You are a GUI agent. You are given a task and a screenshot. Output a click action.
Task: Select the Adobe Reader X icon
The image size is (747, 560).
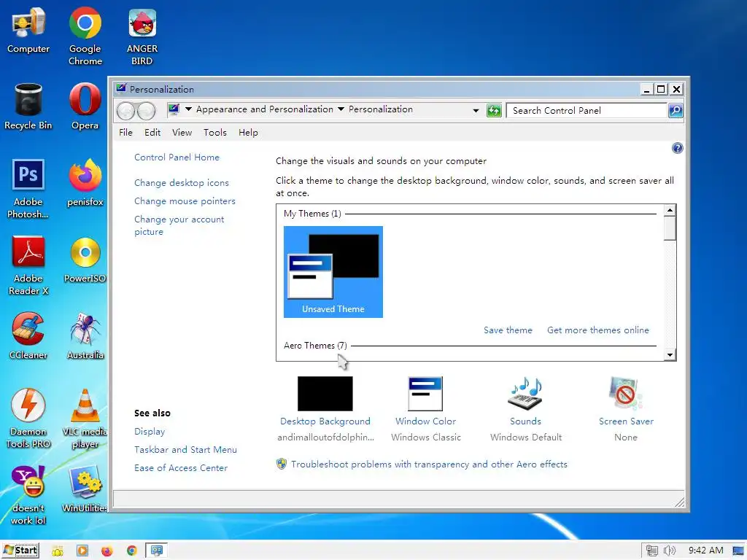(28, 265)
